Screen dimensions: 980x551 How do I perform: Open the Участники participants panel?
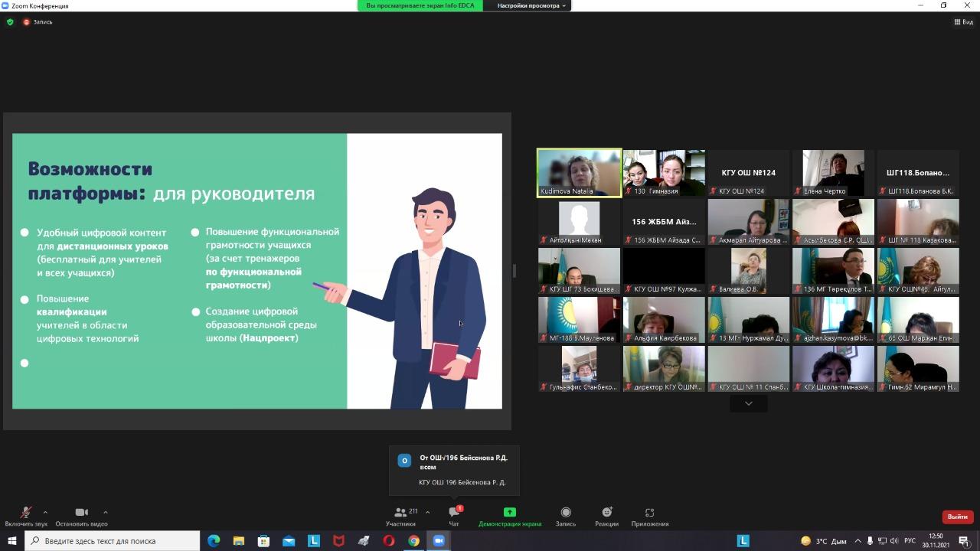(x=400, y=516)
